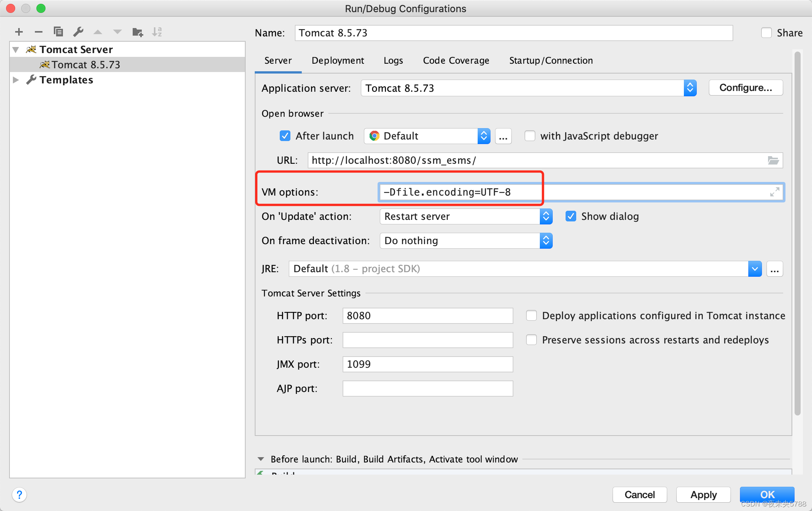The width and height of the screenshot is (812, 511).
Task: Click the Copy Configuration icon
Action: tap(58, 32)
